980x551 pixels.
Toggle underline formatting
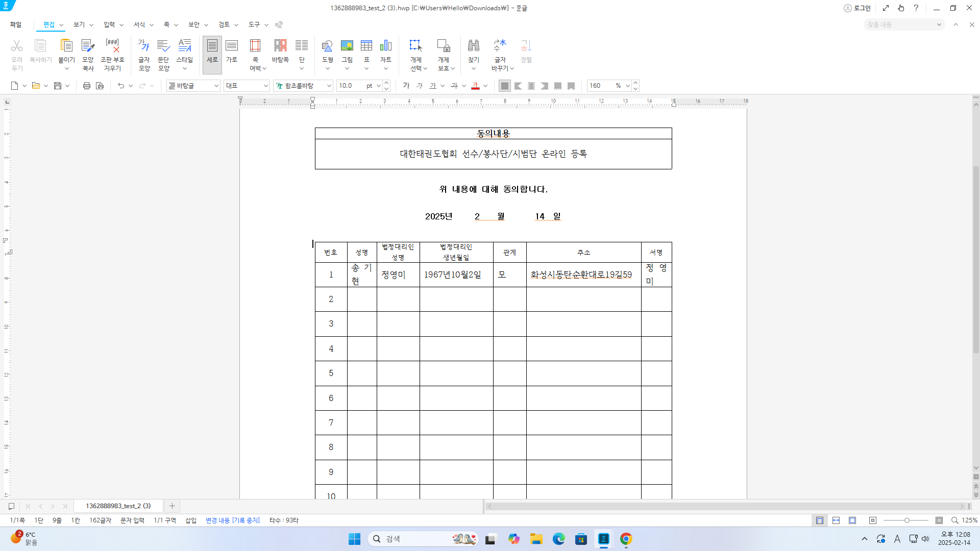[433, 86]
